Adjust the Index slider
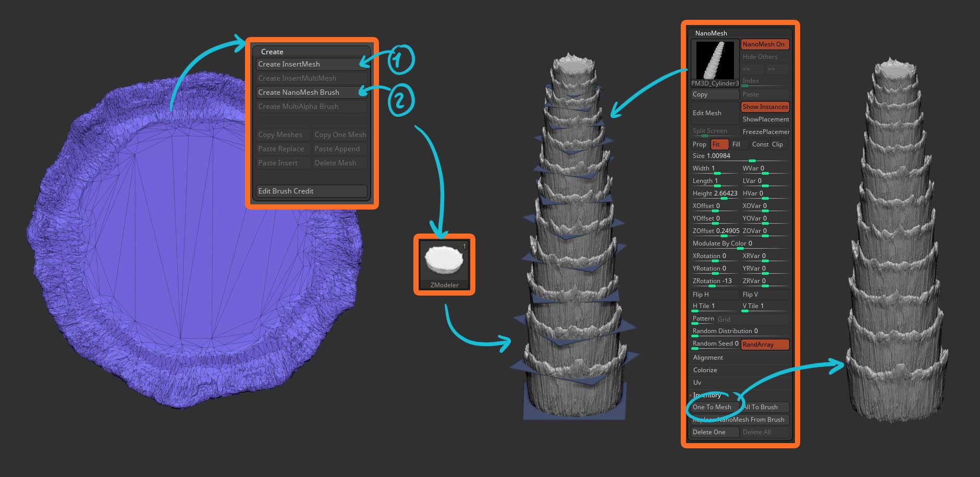The width and height of the screenshot is (980, 477). point(765,81)
